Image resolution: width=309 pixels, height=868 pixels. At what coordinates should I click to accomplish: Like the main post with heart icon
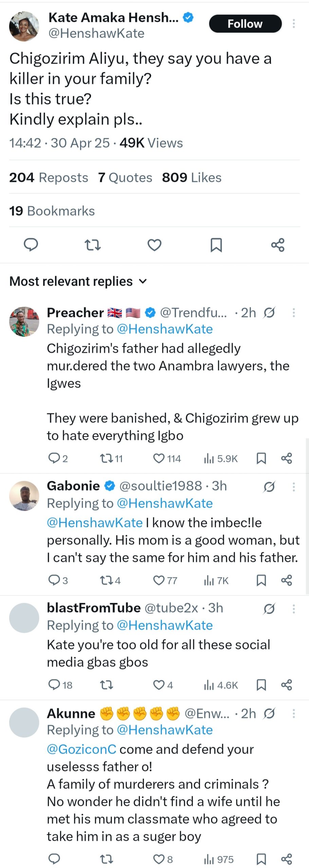click(x=154, y=245)
